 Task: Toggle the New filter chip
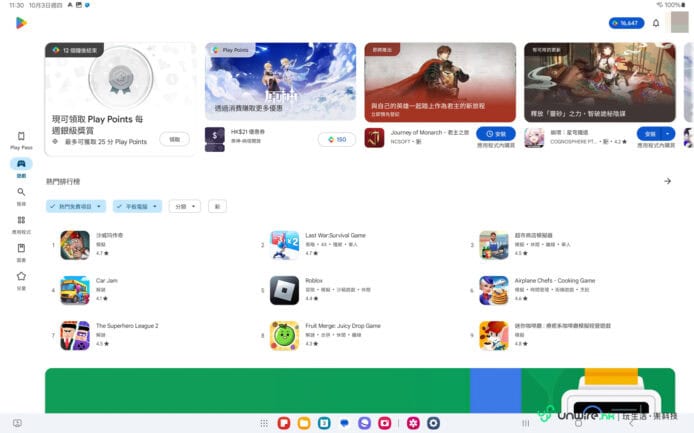coord(217,206)
